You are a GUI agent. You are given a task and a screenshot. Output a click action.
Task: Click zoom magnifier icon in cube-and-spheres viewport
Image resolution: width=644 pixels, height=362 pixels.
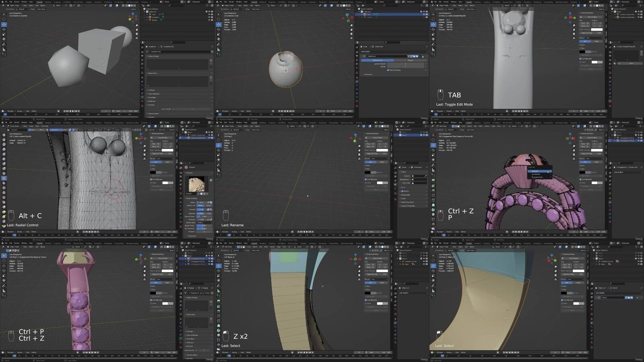[x=137, y=25]
